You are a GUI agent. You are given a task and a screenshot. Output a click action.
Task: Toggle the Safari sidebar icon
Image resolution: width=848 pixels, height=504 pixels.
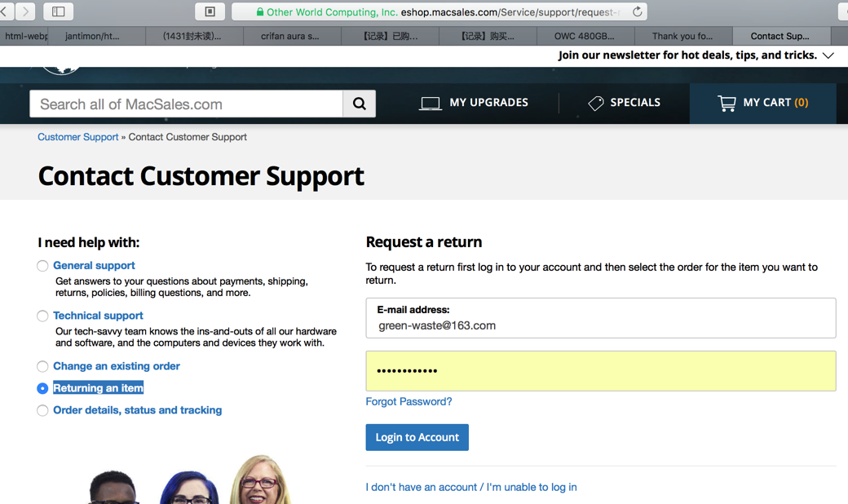coord(59,11)
